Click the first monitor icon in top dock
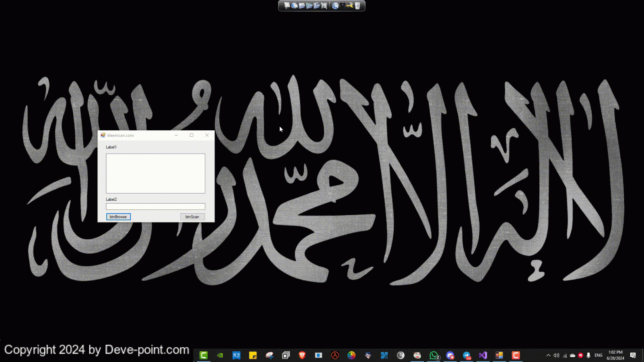644x362 pixels. (x=287, y=6)
